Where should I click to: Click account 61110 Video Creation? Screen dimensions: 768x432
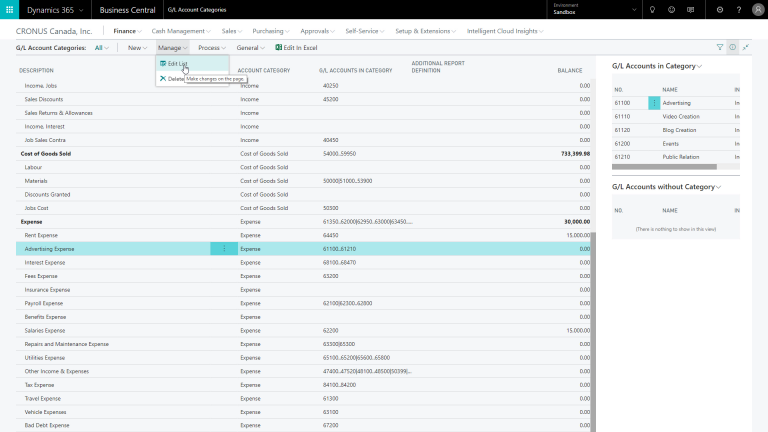pyautogui.click(x=676, y=117)
